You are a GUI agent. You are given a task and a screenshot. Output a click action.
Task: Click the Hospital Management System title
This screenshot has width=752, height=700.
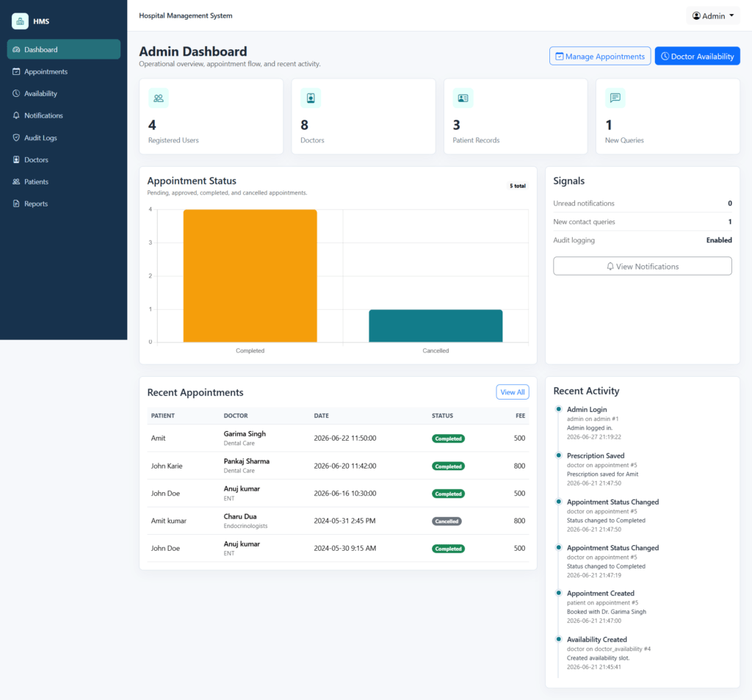[186, 16]
